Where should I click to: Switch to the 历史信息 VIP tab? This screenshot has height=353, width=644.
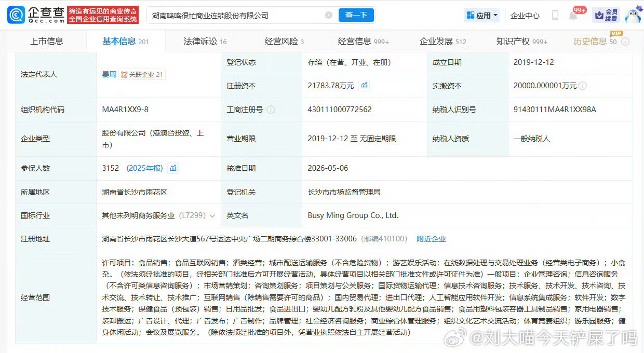[595, 41]
